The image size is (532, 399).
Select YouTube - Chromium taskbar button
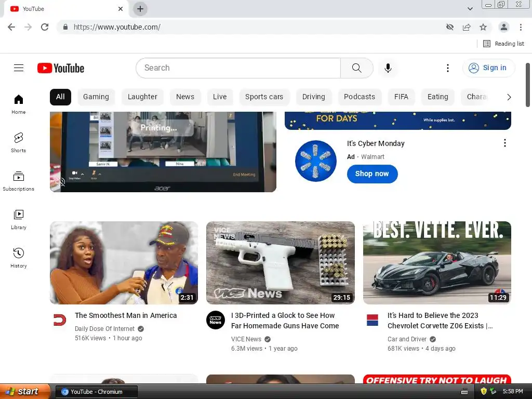pyautogui.click(x=97, y=392)
